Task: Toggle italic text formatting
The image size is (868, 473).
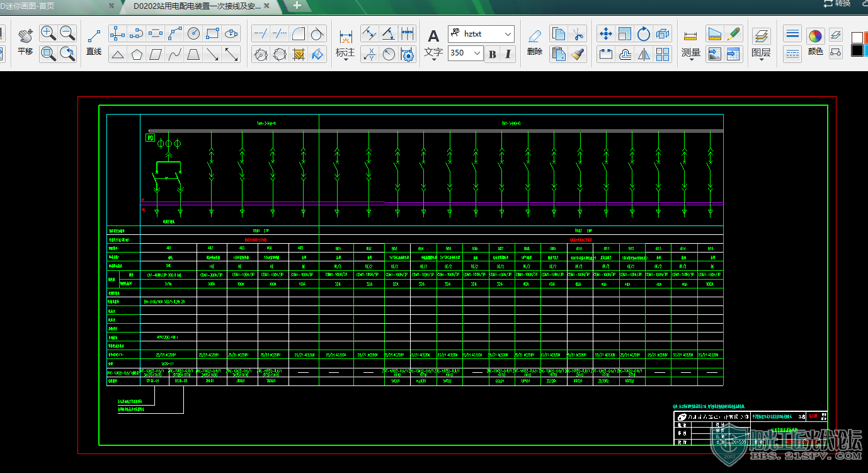Action: click(x=508, y=54)
